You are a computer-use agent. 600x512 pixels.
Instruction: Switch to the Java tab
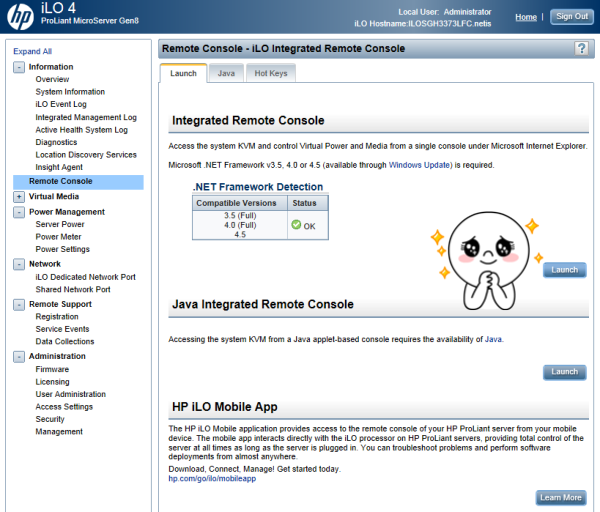click(226, 73)
